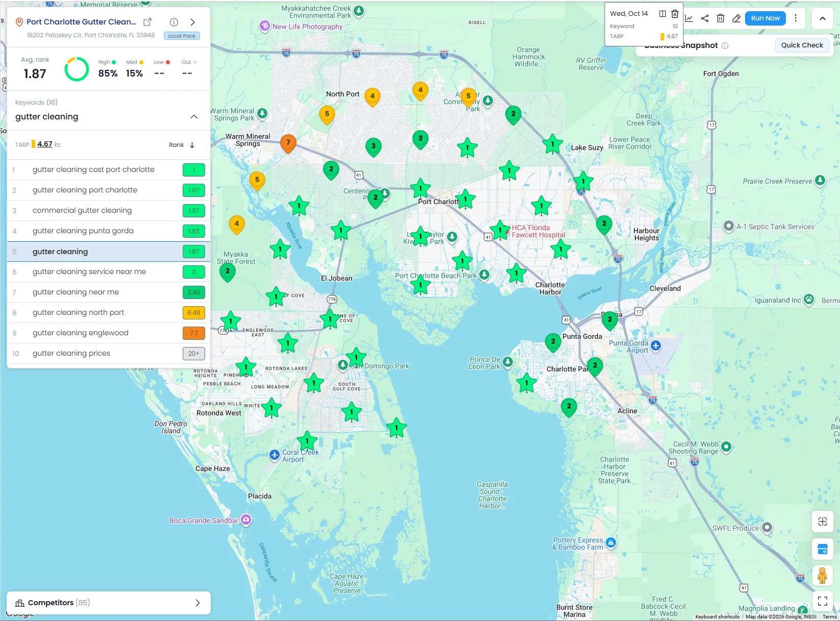Click the Avg. rank progress ring

coord(77,69)
